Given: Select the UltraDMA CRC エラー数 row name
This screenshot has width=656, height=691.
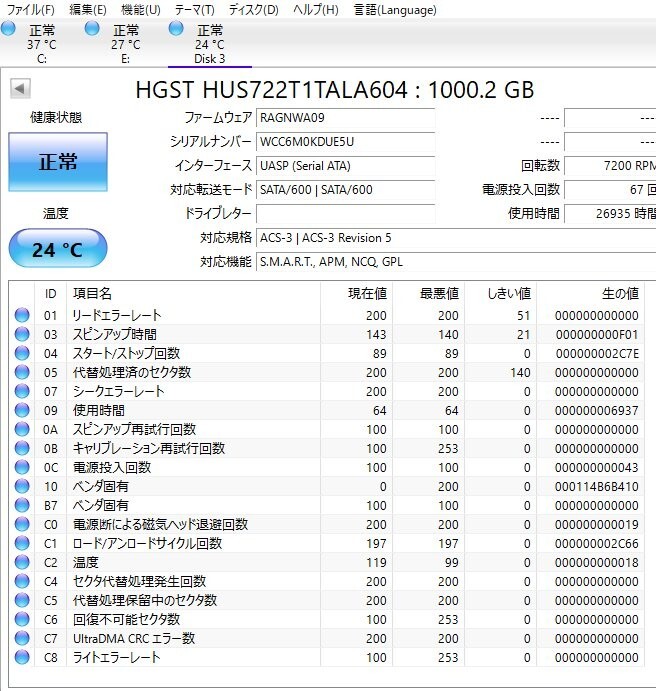Looking at the screenshot, I should [134, 638].
